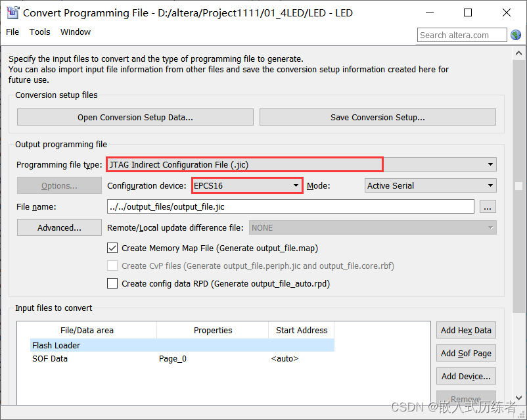
Task: Open the Mode Active Serial dropdown
Action: (x=430, y=185)
